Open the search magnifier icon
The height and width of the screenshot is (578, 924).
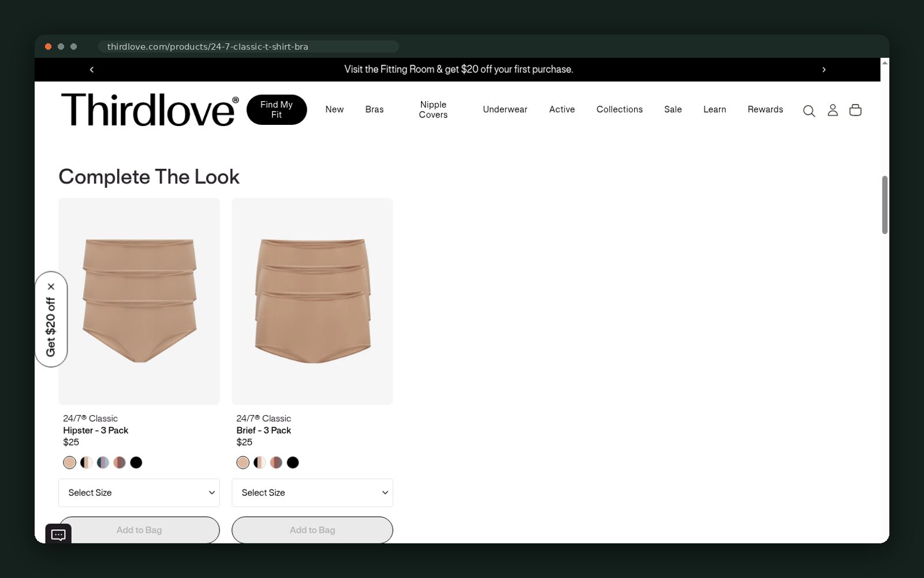pos(809,110)
